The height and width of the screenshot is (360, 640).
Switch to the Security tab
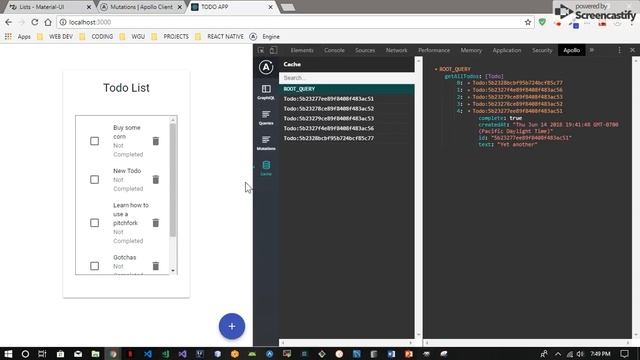(x=542, y=50)
